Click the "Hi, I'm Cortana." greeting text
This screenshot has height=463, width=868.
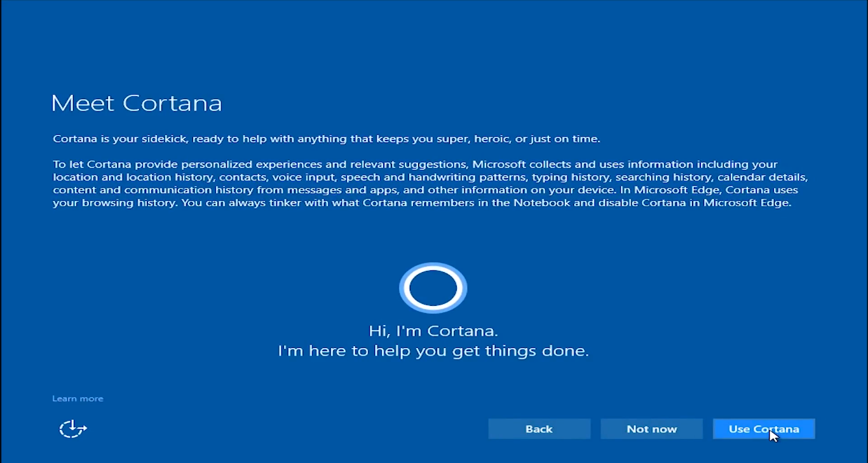pos(433,331)
